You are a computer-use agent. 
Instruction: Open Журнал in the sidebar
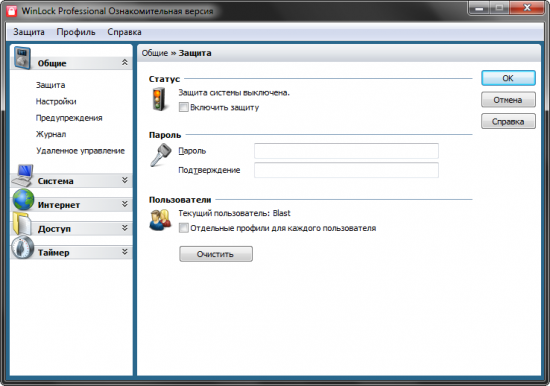tap(51, 134)
